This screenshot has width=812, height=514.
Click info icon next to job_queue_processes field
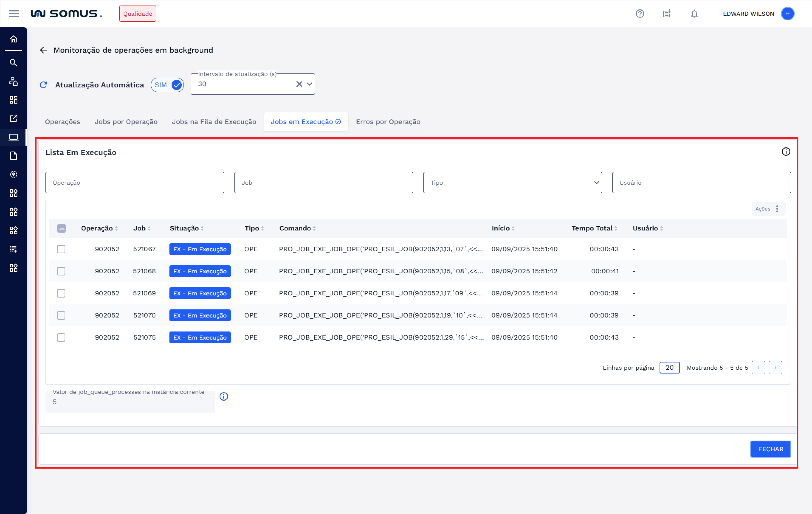coord(224,396)
